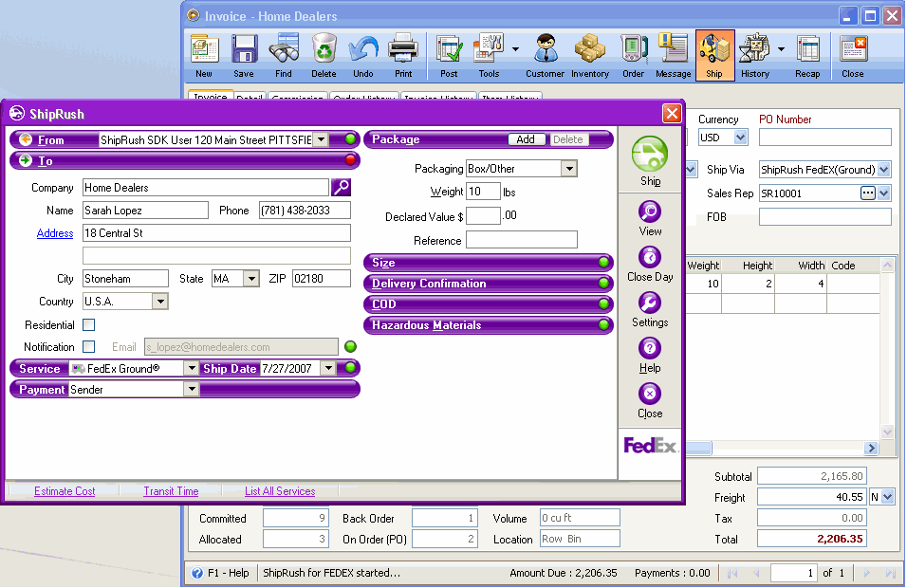Screen dimensions: 907x588
Task: Toggle the Hazardous Materials green indicator
Action: click(x=604, y=325)
